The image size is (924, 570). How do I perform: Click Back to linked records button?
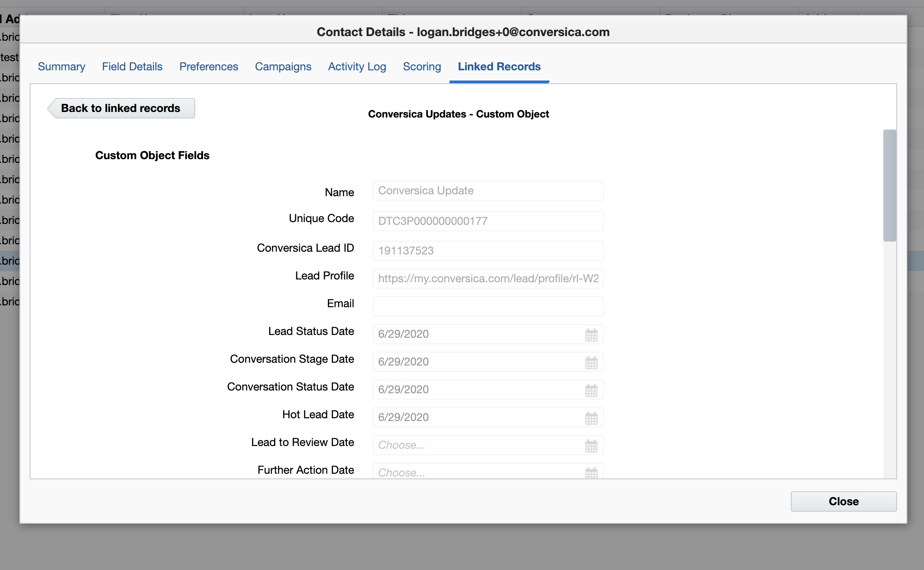pos(121,108)
